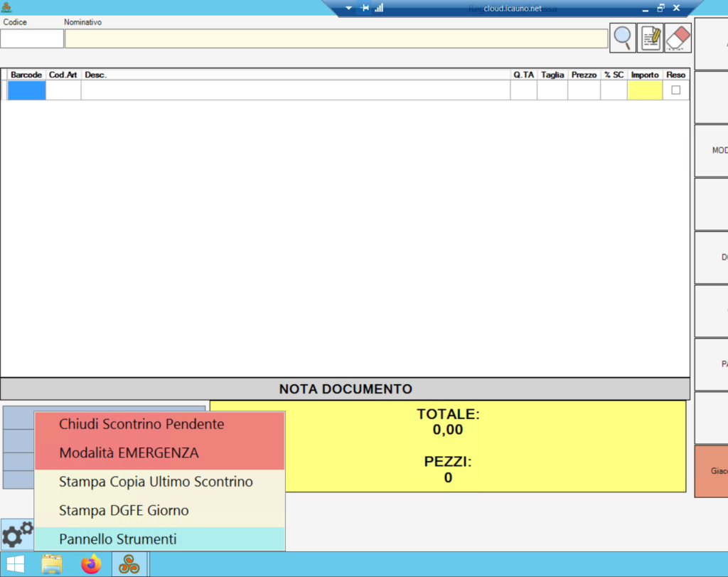Select Chiudi Scontrino Pendente menu item
728x577 pixels.
click(x=141, y=425)
